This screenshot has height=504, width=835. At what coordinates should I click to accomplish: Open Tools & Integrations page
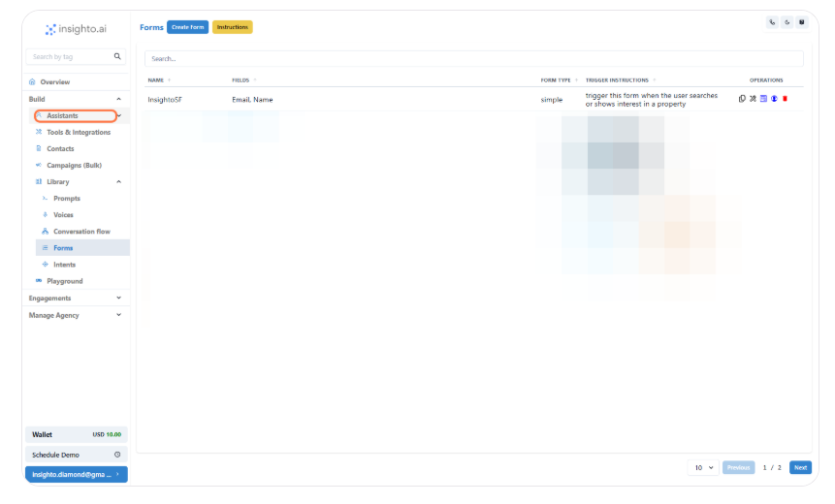(x=79, y=132)
